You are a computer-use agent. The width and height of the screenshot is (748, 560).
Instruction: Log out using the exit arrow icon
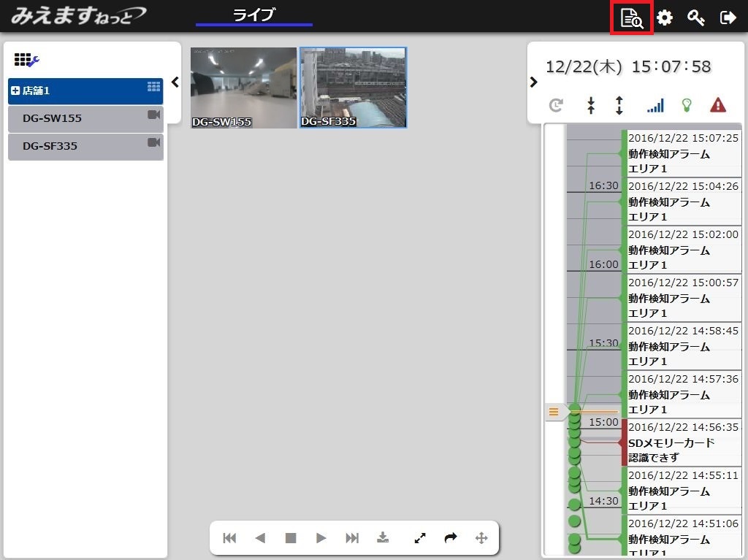[728, 18]
